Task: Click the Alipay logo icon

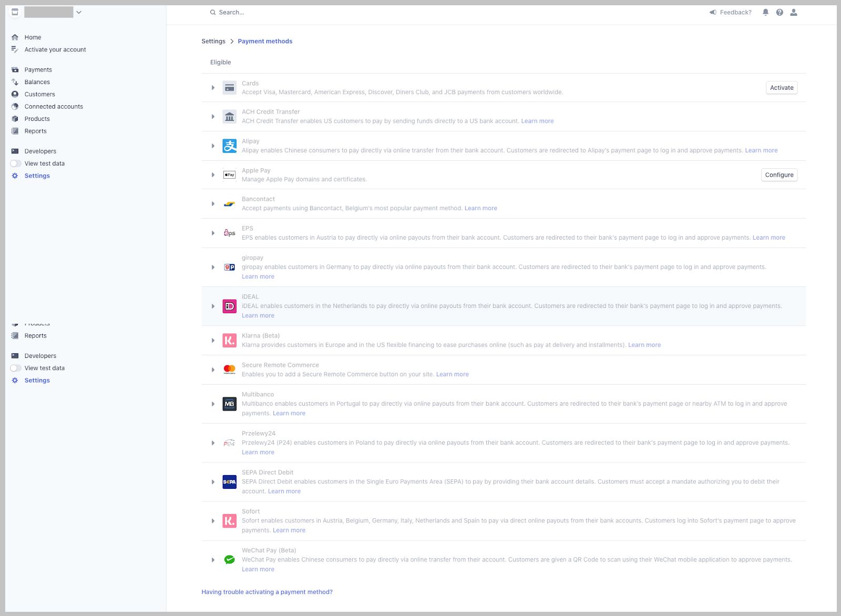Action: click(x=230, y=146)
